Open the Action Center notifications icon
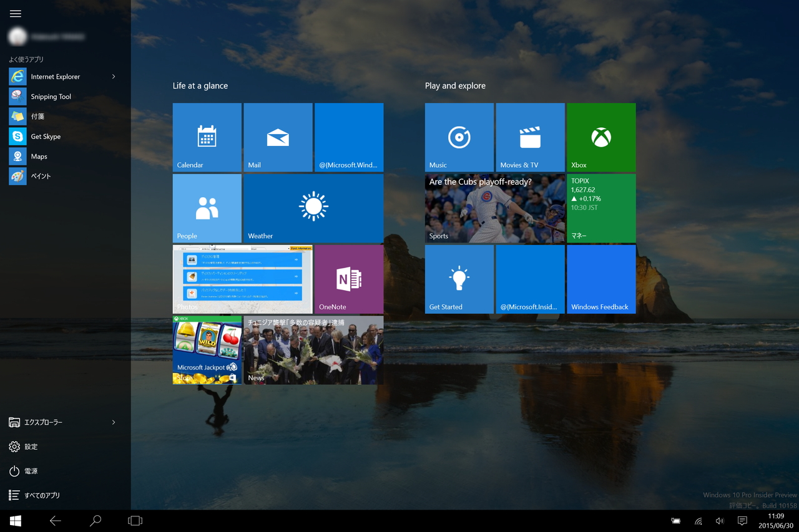799x532 pixels. (x=742, y=521)
